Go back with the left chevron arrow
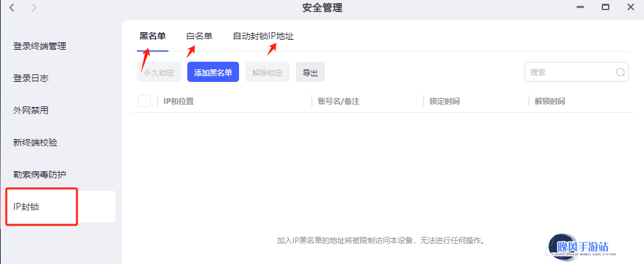This screenshot has width=644, height=264. coord(12,8)
